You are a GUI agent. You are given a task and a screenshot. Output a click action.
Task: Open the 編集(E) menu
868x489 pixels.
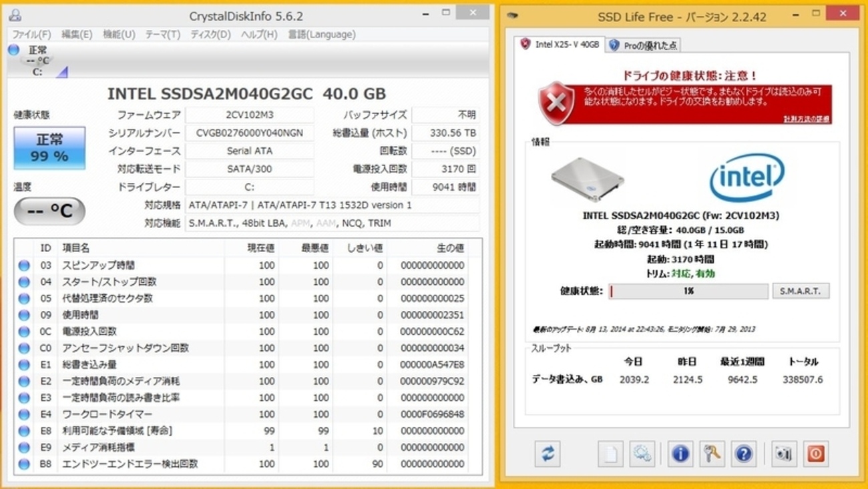77,34
